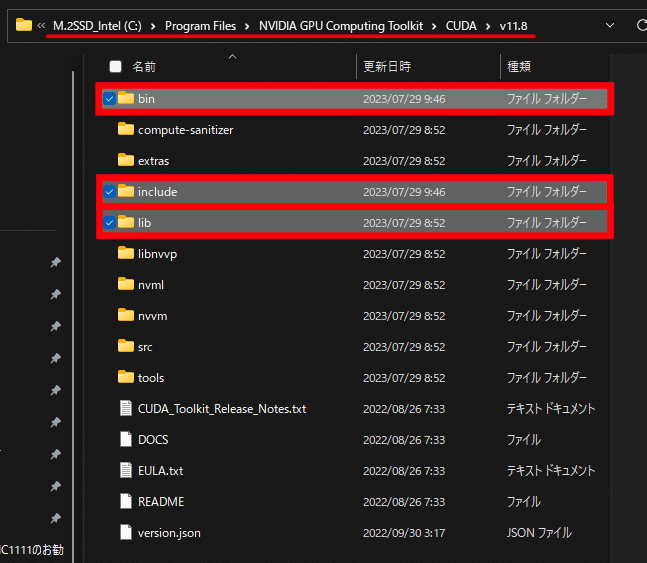Navigate to CUDA breadcrumb
647x563 pixels.
click(461, 26)
